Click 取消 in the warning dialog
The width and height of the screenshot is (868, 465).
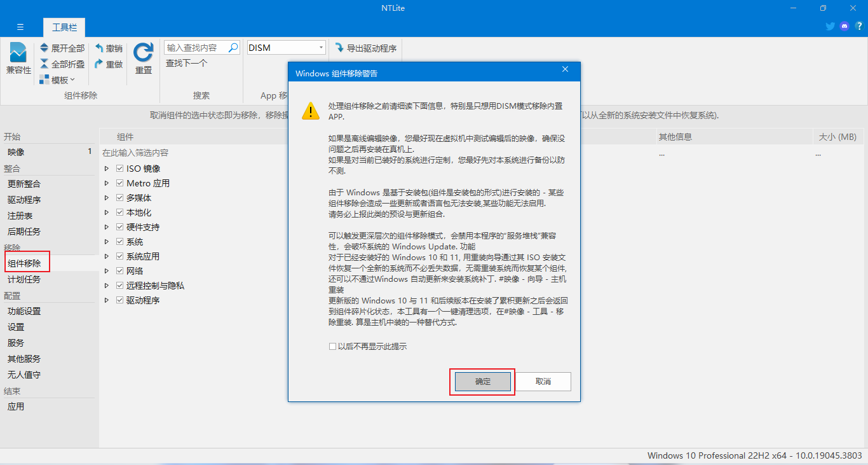click(543, 382)
